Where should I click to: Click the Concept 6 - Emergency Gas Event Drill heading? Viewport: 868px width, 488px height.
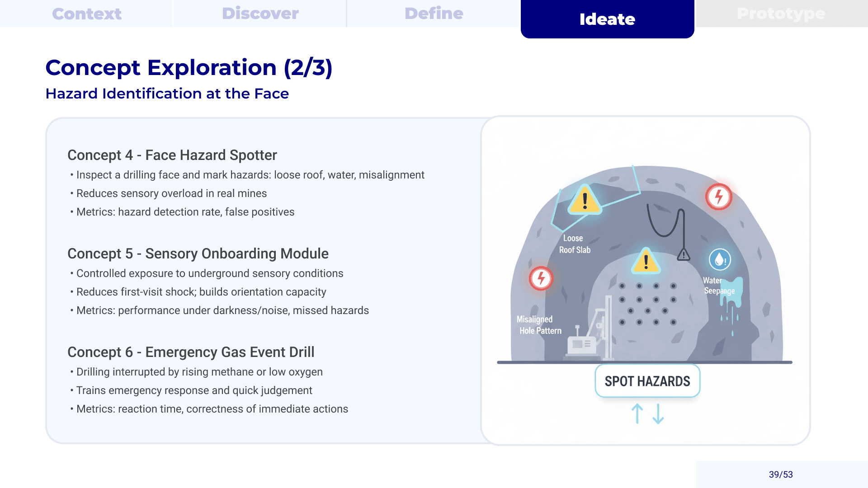click(x=191, y=352)
